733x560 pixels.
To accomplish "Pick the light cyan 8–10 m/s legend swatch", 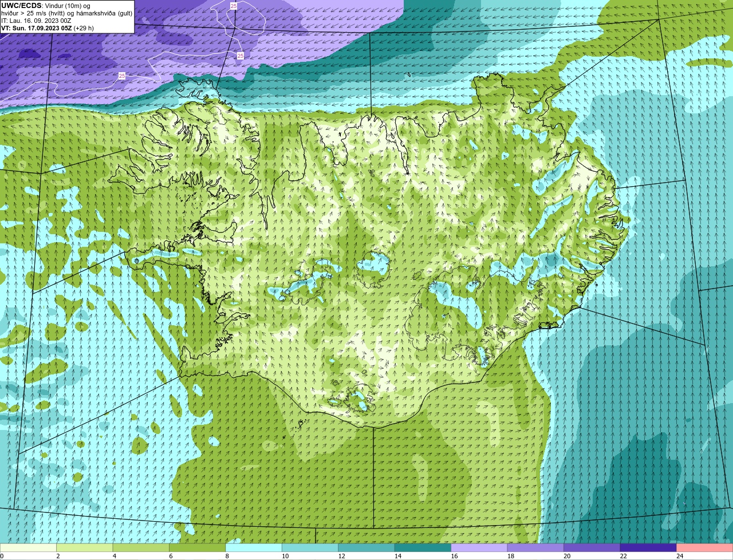I will [254, 548].
